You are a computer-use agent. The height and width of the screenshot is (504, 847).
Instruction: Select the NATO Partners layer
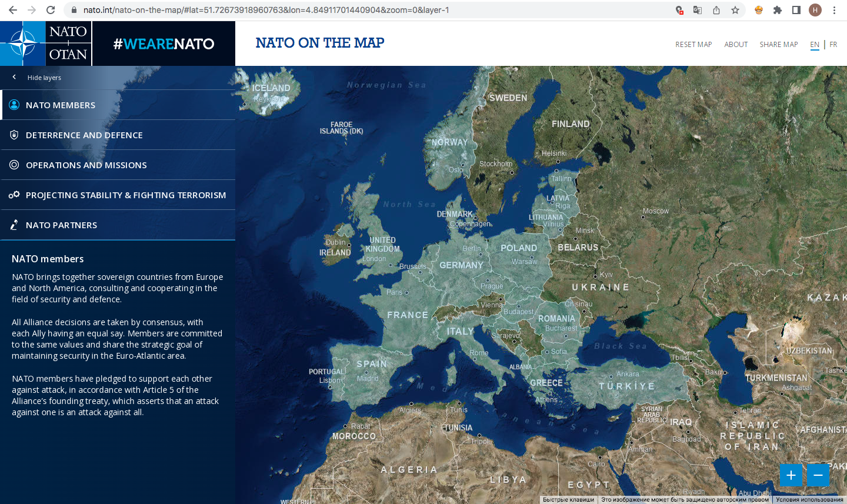[x=118, y=225]
